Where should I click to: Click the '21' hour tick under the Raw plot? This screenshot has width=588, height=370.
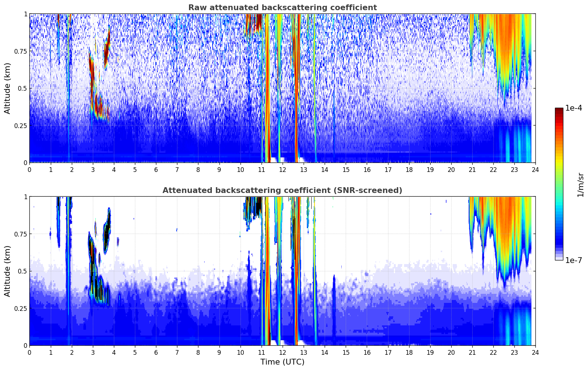point(472,169)
